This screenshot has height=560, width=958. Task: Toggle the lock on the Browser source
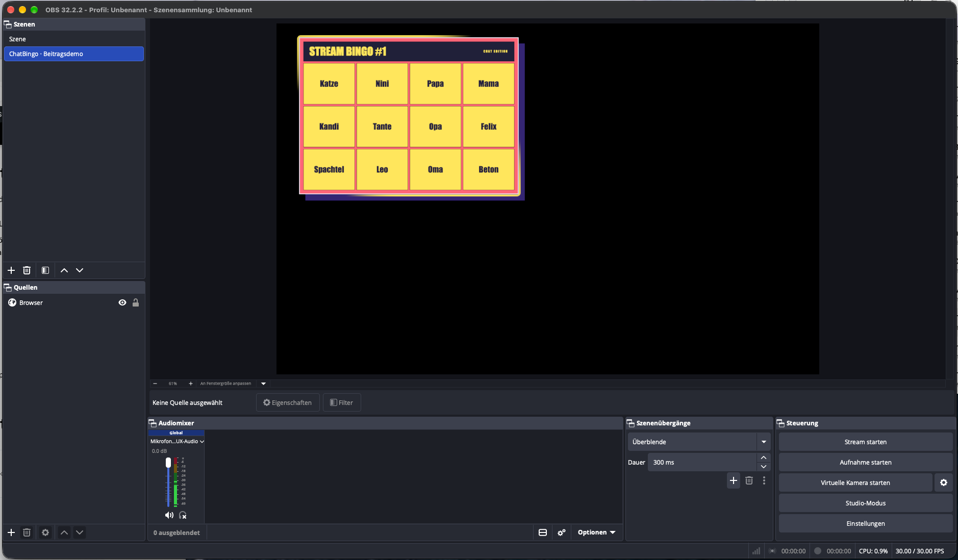(136, 302)
